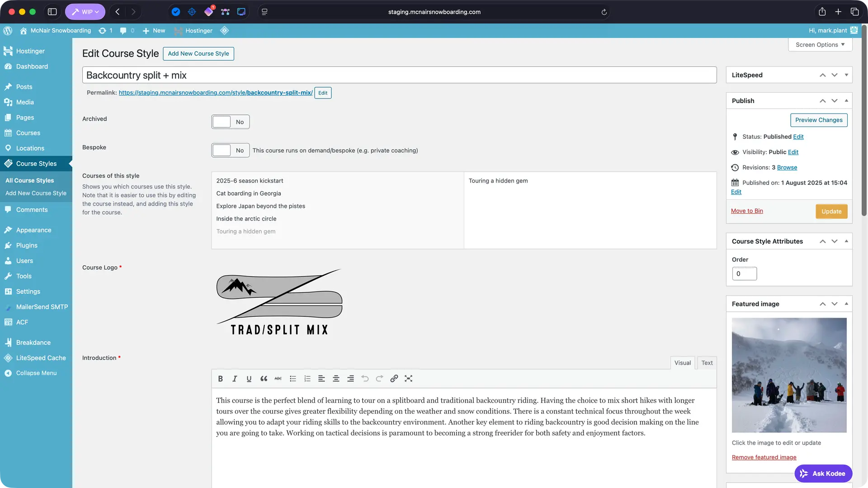Click the featured image thumbnail

[789, 375]
